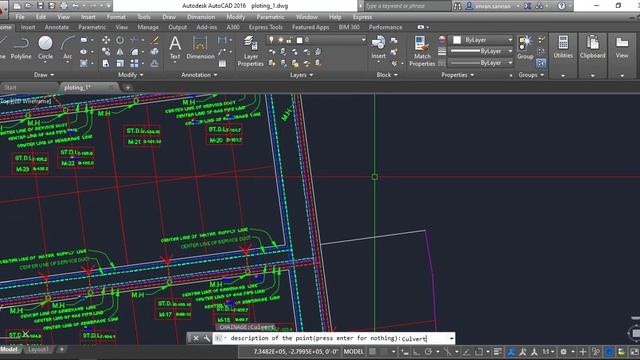Click the Offset tool icon
Image resolution: width=640 pixels, height=360 pixels.
click(155, 63)
